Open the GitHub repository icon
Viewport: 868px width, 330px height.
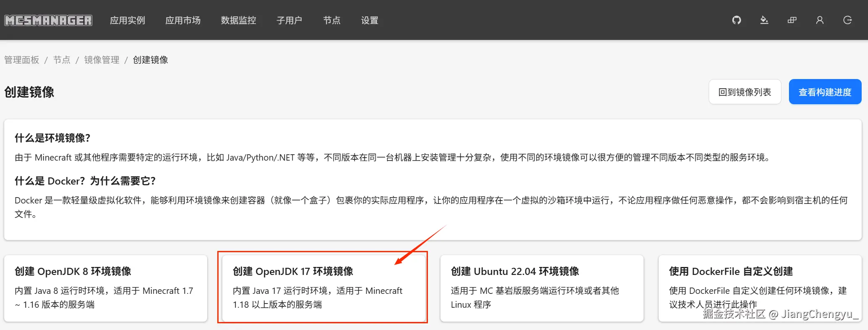coord(736,20)
